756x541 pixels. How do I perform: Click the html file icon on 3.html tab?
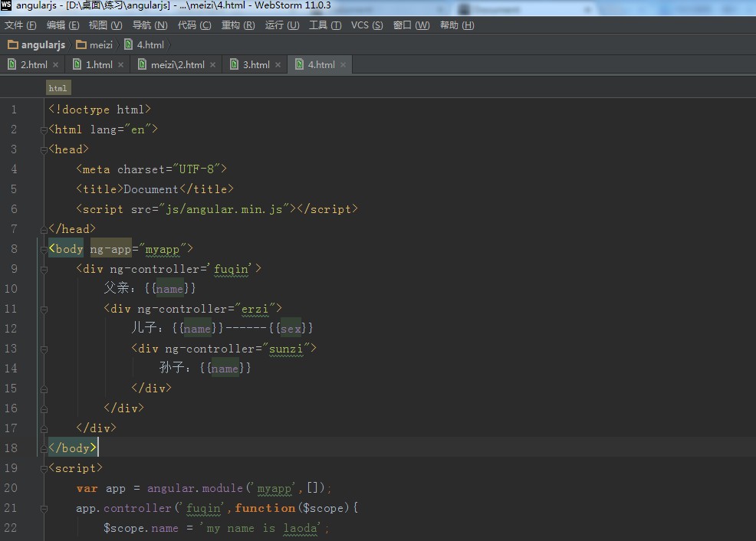click(x=235, y=64)
